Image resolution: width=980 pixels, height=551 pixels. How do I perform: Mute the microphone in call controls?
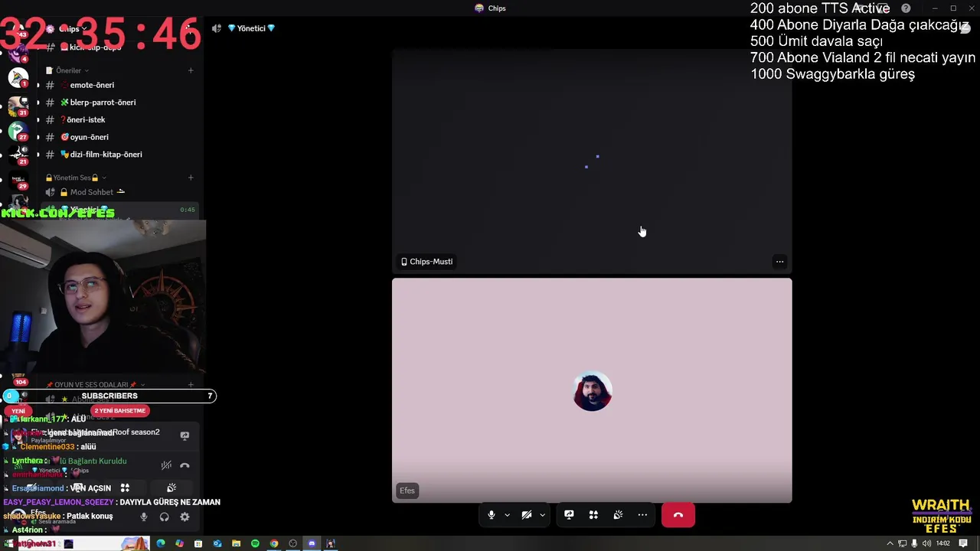(x=492, y=515)
